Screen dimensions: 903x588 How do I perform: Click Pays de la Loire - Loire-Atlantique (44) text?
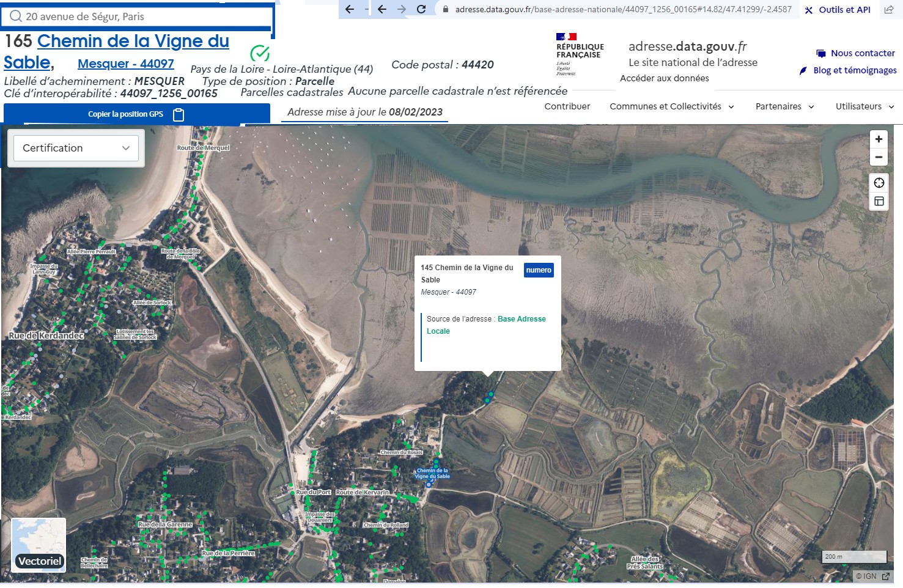[282, 70]
